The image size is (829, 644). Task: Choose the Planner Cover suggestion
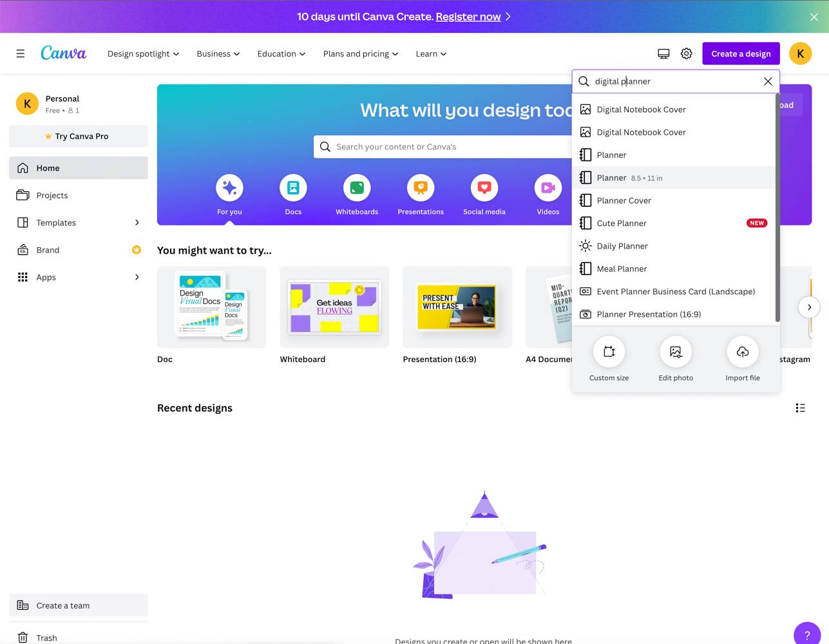(673, 200)
